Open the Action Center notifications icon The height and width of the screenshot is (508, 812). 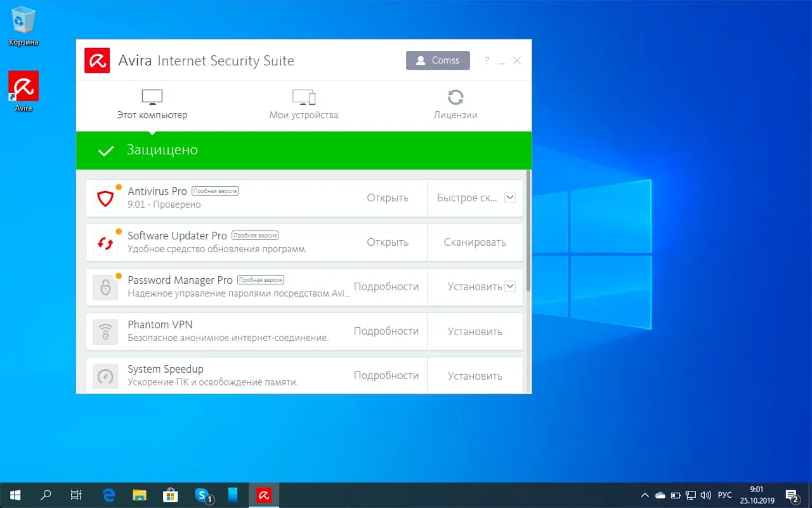[792, 495]
